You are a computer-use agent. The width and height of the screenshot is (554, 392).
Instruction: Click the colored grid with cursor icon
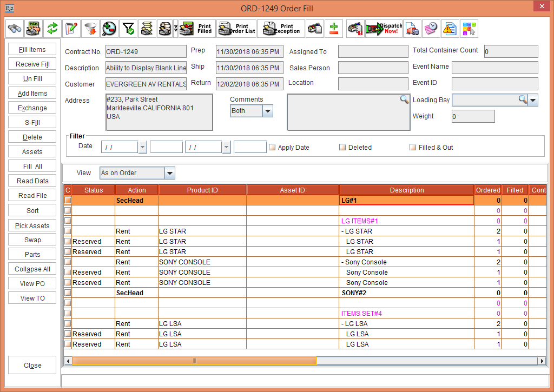(469, 29)
